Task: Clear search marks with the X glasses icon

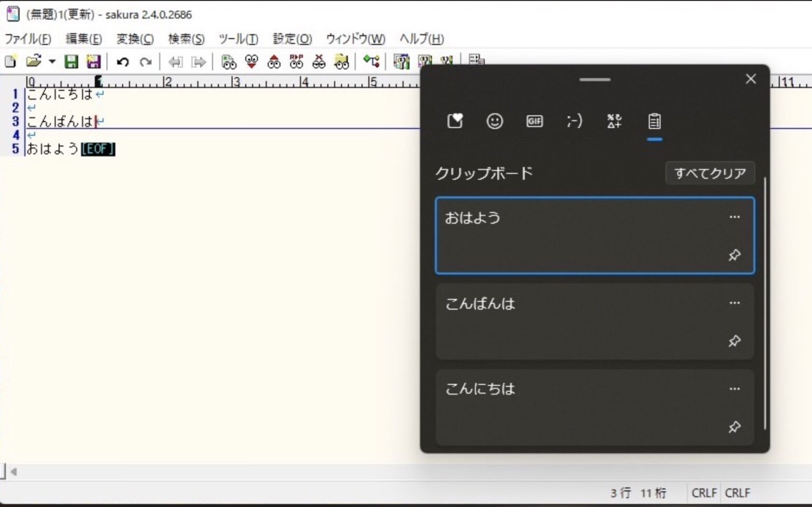Action: click(x=319, y=62)
